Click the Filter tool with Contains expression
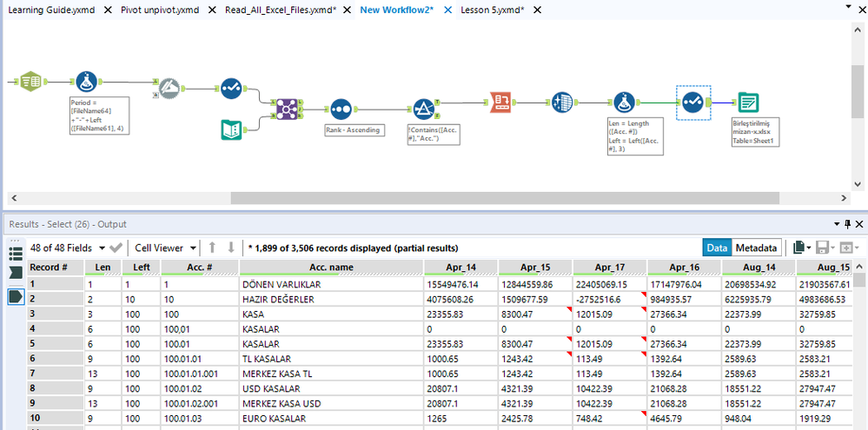The image size is (868, 430). click(423, 109)
